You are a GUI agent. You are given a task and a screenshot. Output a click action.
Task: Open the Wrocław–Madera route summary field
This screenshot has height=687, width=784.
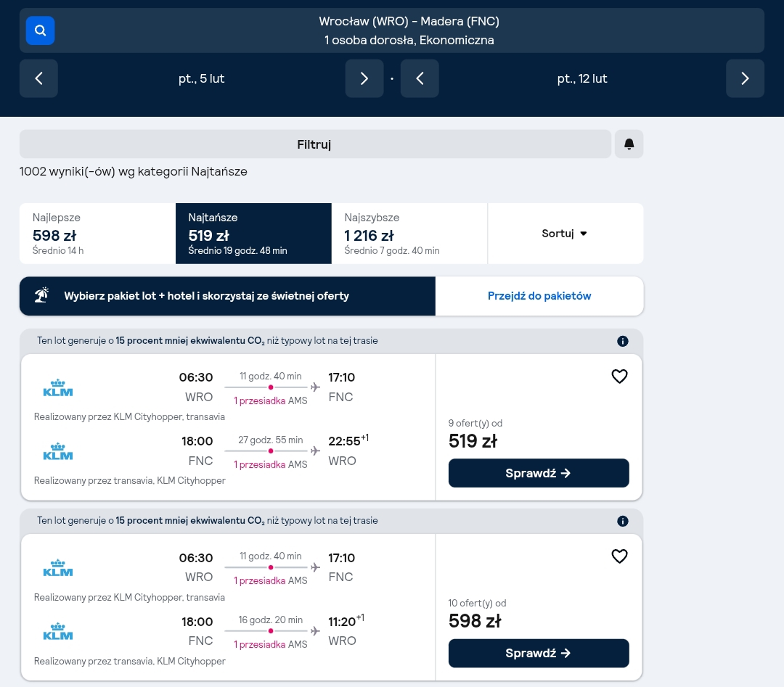(391, 30)
